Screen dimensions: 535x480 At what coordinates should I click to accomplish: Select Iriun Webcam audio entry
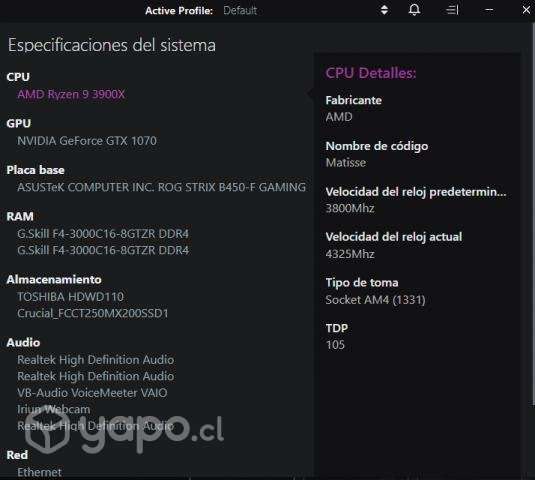54,409
